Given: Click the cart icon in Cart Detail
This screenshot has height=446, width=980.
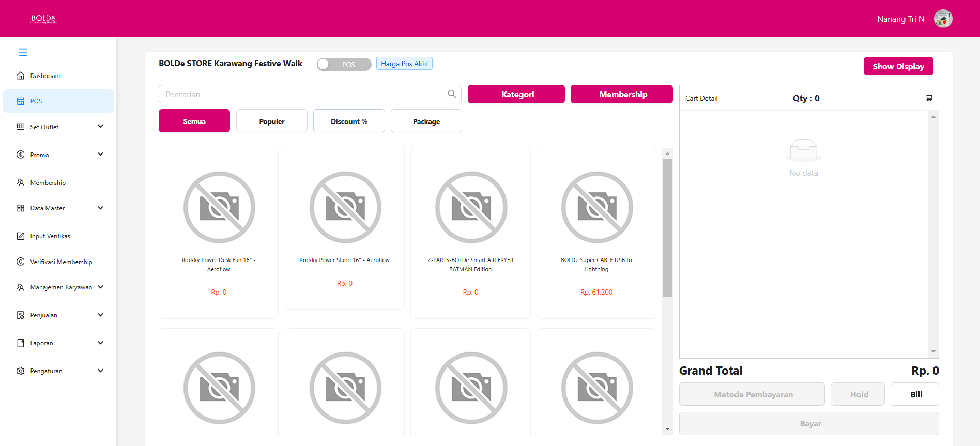Looking at the screenshot, I should [x=928, y=98].
